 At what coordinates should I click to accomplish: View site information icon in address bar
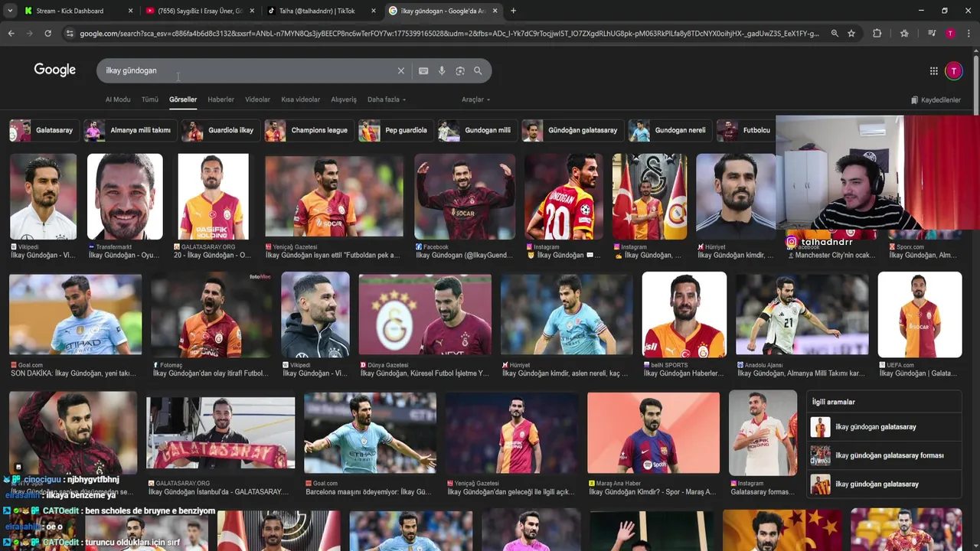tap(70, 33)
